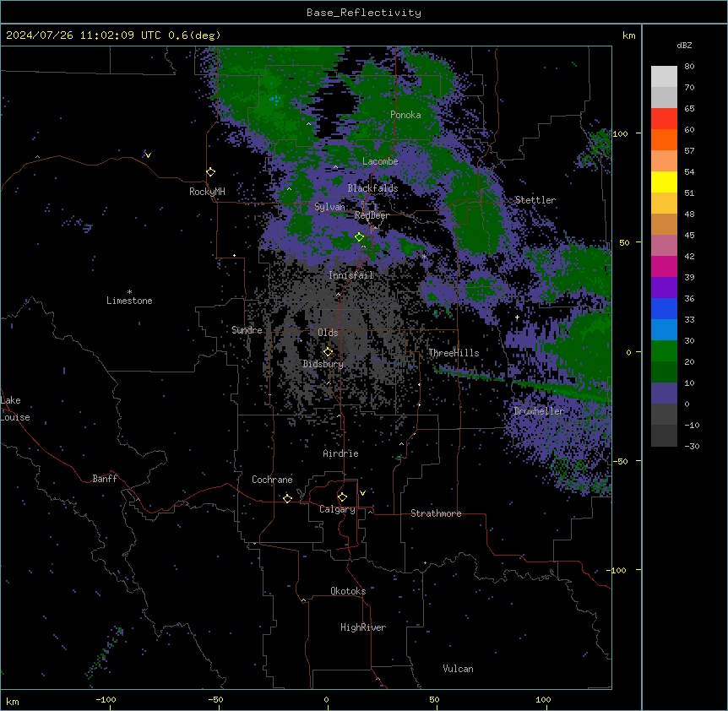Click the 0 km tick on bottom axis
Viewport: 728px width, 711px height.
point(326,699)
